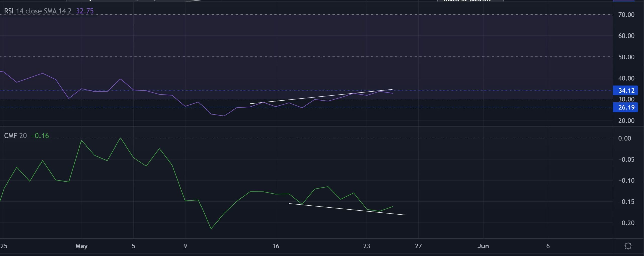Click the purple RSI value 32.75

point(85,11)
